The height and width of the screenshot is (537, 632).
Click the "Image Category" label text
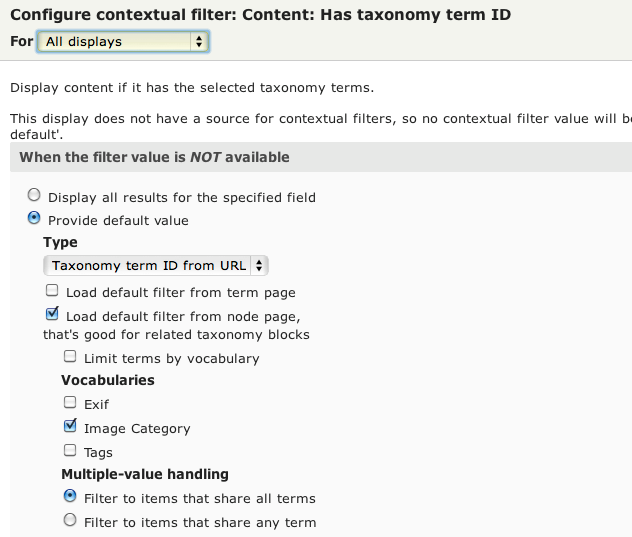click(x=137, y=429)
